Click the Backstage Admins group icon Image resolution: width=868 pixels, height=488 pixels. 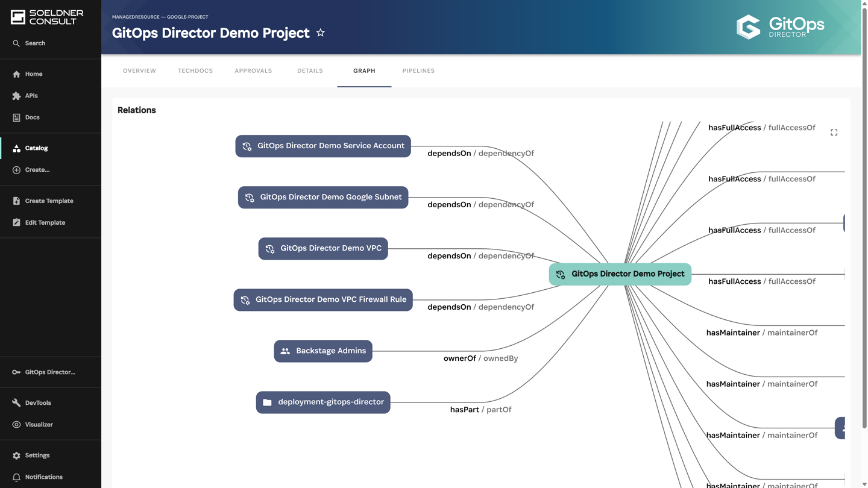click(x=285, y=351)
